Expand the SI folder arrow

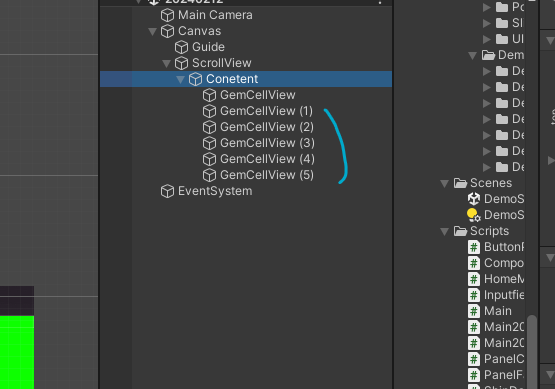coord(487,23)
